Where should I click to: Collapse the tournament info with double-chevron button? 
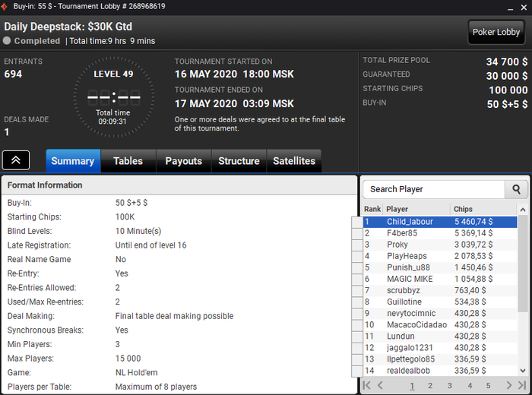point(16,160)
